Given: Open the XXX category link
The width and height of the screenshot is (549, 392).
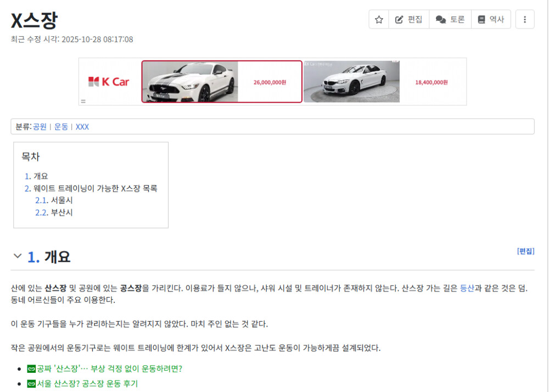Looking at the screenshot, I should (x=82, y=127).
